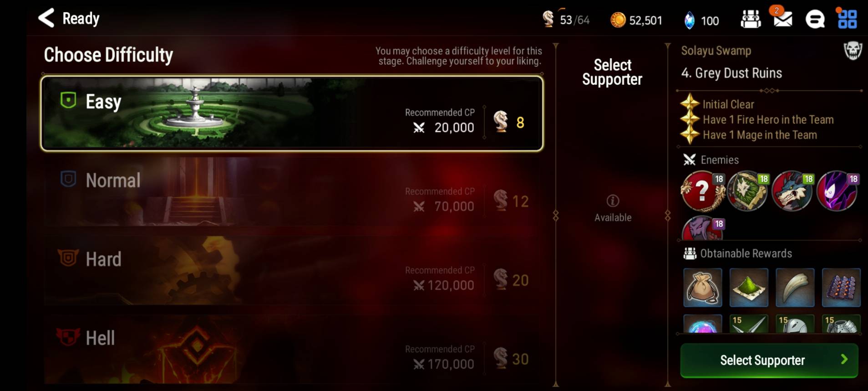Inspect the green powder pile reward
The height and width of the screenshot is (391, 868).
(748, 287)
